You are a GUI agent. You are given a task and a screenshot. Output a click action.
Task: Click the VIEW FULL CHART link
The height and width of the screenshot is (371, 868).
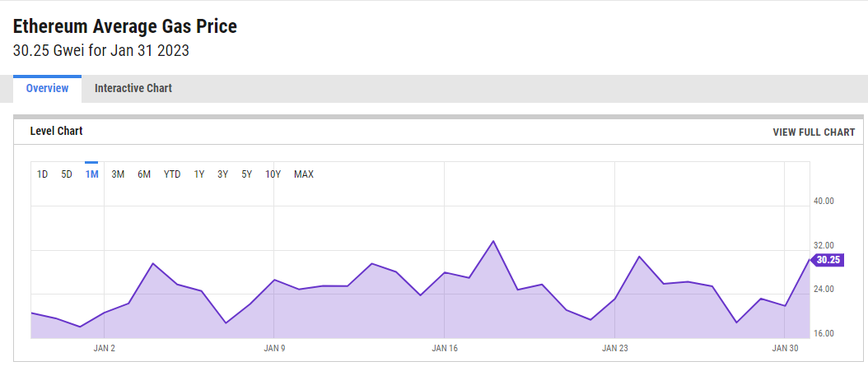[x=814, y=132]
